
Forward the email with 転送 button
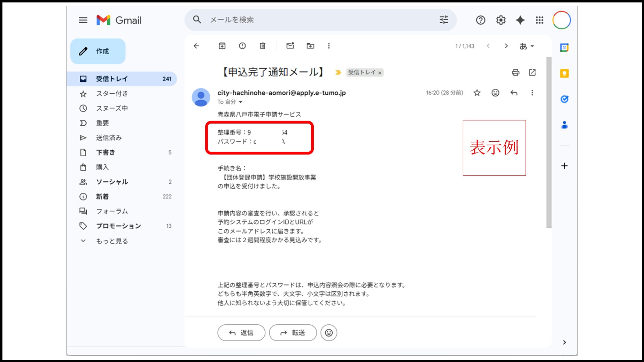tap(293, 332)
